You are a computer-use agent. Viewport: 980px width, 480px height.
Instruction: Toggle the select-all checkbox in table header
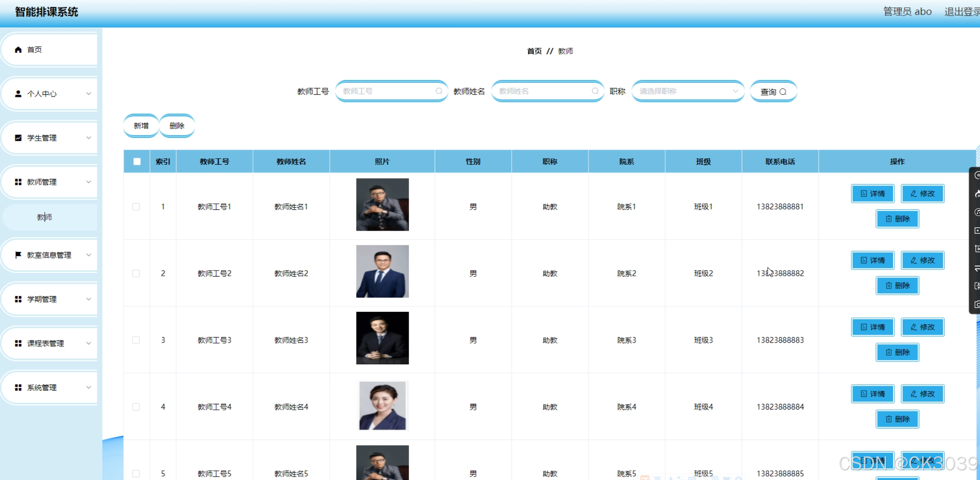[137, 162]
